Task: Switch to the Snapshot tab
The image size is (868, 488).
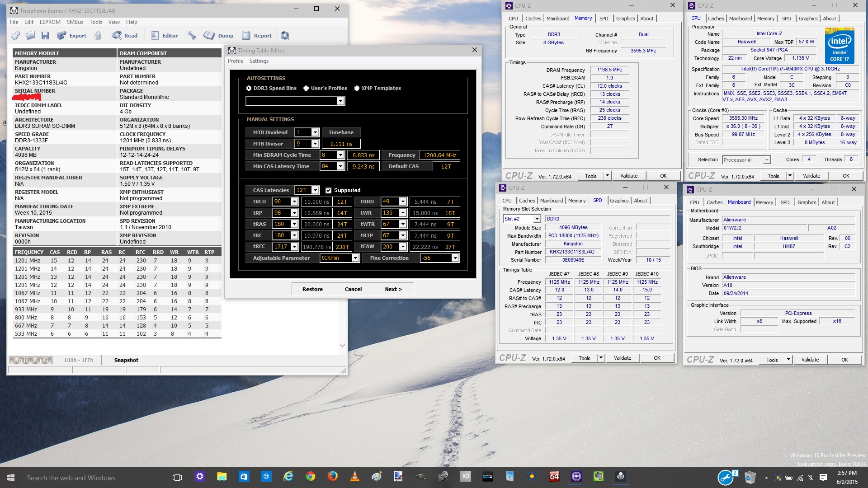Action: pyautogui.click(x=126, y=360)
